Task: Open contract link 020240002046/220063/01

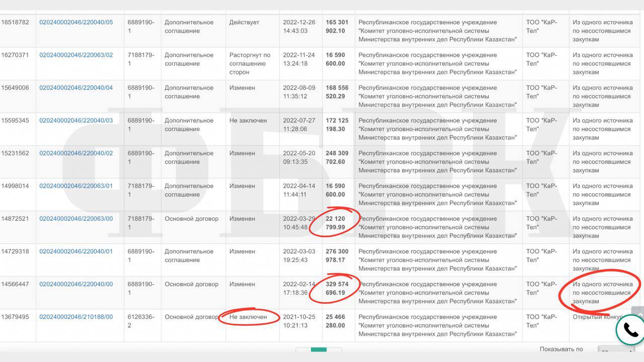Action: tap(76, 186)
